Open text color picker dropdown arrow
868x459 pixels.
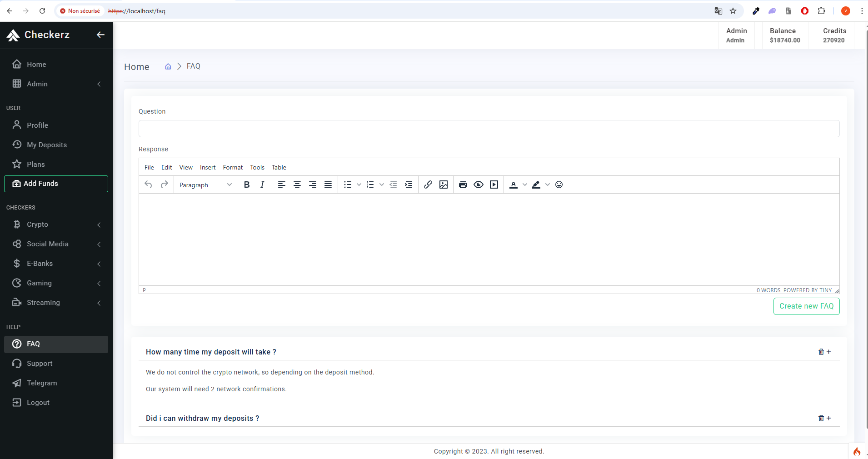click(x=525, y=185)
